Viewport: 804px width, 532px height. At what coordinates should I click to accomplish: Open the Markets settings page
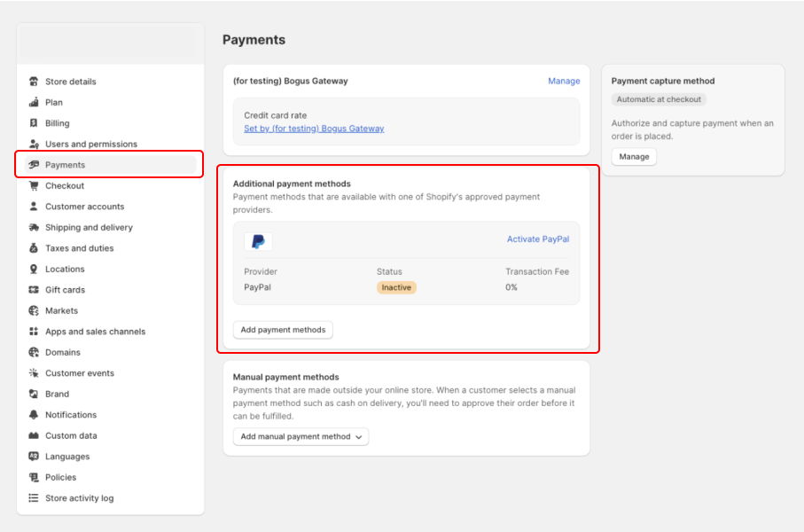(x=61, y=311)
